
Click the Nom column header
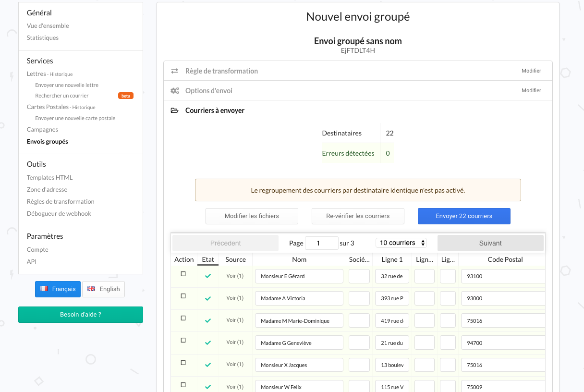299,259
